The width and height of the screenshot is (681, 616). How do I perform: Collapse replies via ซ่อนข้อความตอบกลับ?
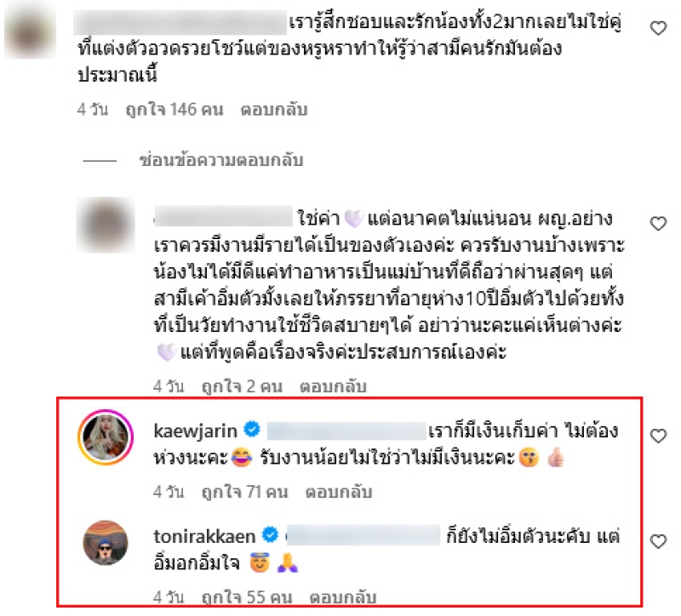click(221, 160)
